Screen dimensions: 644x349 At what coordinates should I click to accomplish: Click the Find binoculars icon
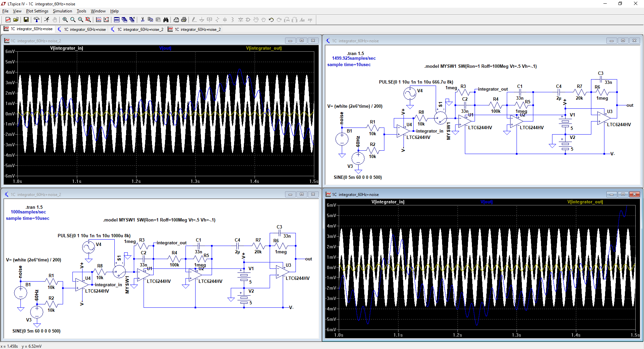pyautogui.click(x=166, y=20)
